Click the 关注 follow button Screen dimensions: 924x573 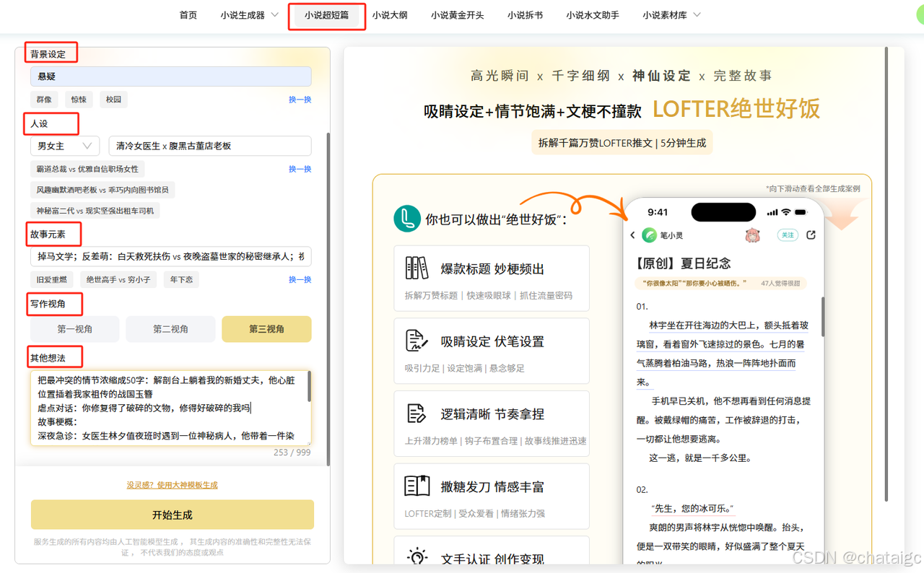787,235
